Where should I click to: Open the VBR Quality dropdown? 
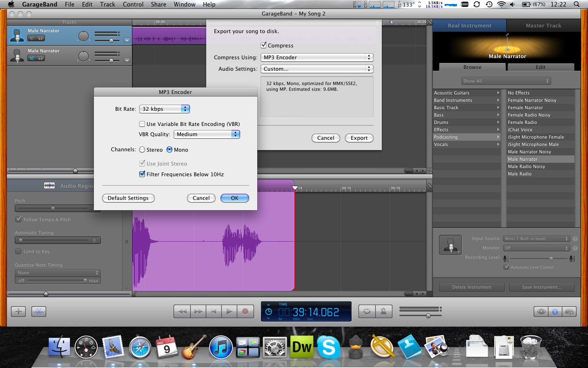207,134
